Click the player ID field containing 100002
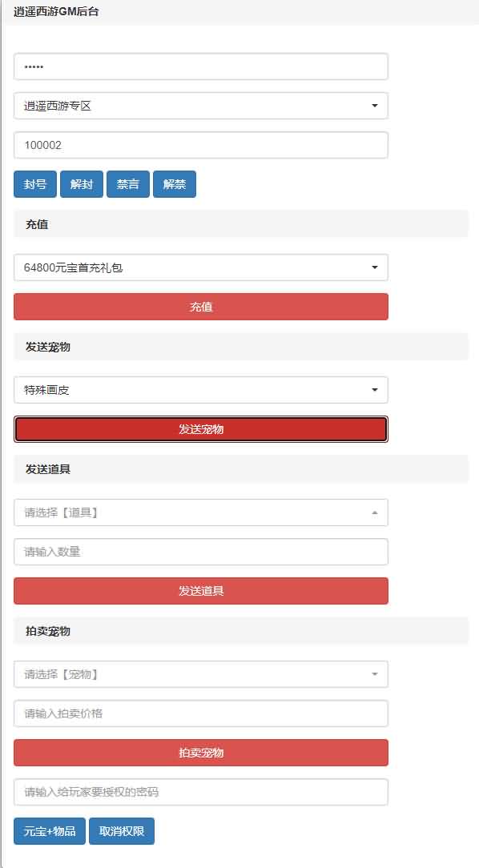This screenshot has height=868, width=479. pyautogui.click(x=200, y=144)
